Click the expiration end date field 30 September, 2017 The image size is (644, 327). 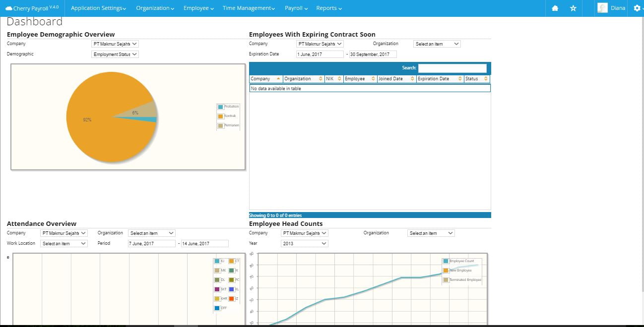click(373, 54)
